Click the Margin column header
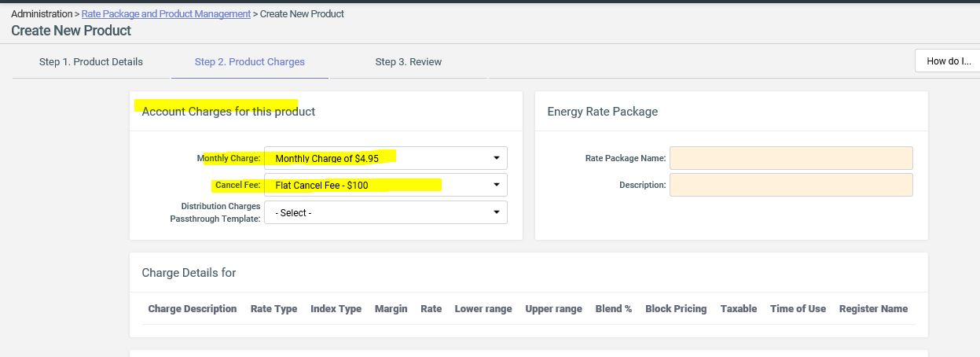Screen dimensions: 980x357 coord(391,309)
